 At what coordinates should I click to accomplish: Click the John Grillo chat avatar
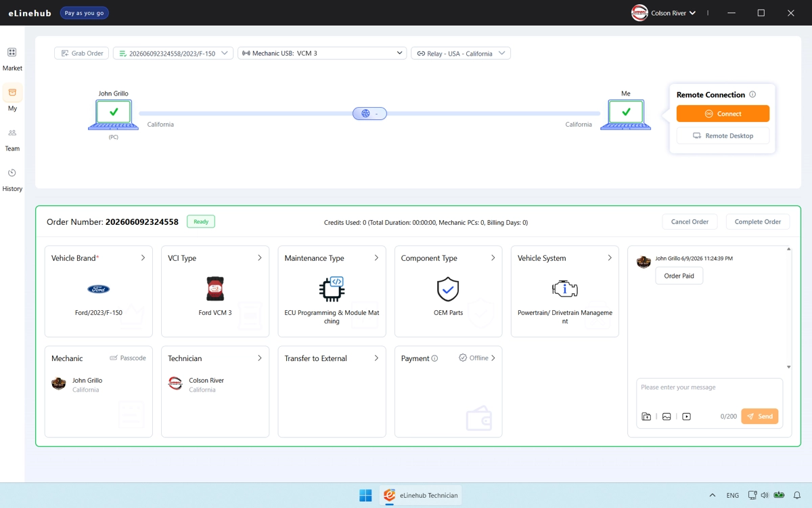point(644,262)
